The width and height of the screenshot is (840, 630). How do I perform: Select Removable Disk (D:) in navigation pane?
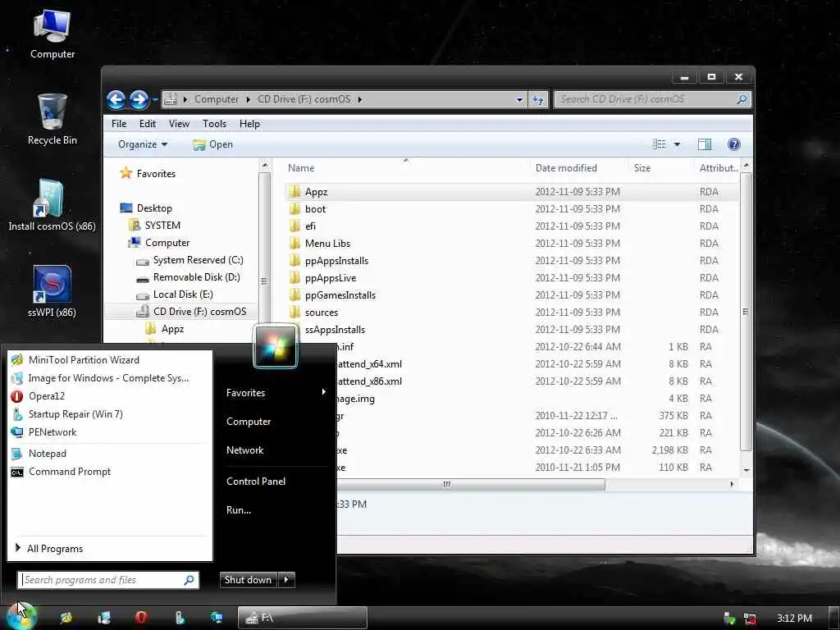point(188,277)
